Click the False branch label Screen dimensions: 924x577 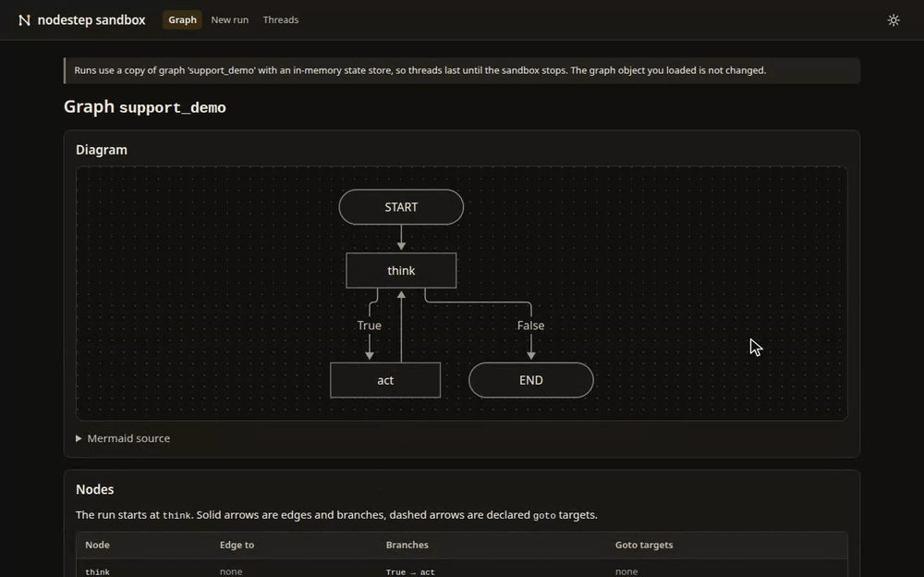pyautogui.click(x=530, y=325)
